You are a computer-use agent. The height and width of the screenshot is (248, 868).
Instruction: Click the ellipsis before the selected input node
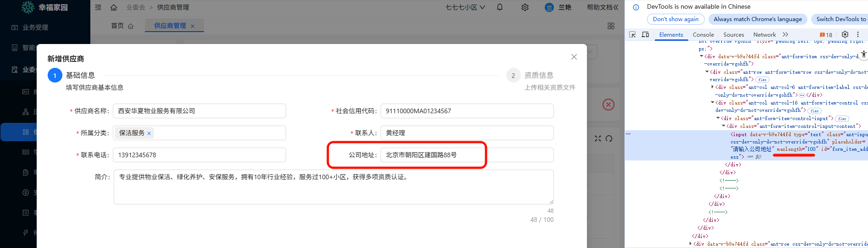pyautogui.click(x=628, y=134)
